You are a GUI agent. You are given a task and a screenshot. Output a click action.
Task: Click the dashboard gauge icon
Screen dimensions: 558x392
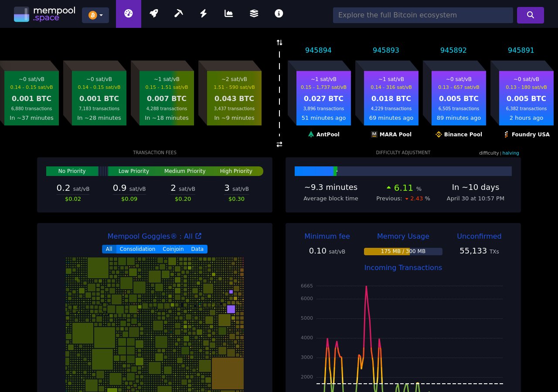click(x=128, y=14)
